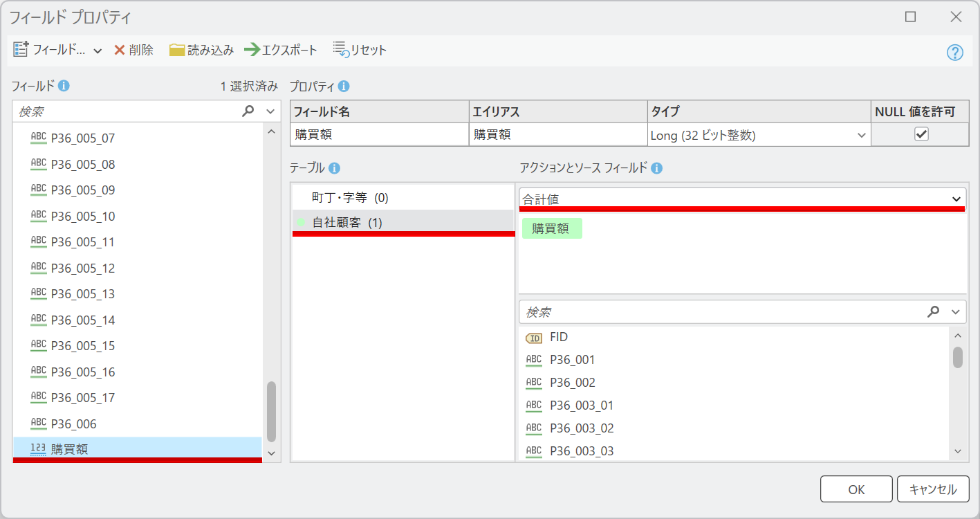Expand the 合計値 action dropdown

pos(956,199)
